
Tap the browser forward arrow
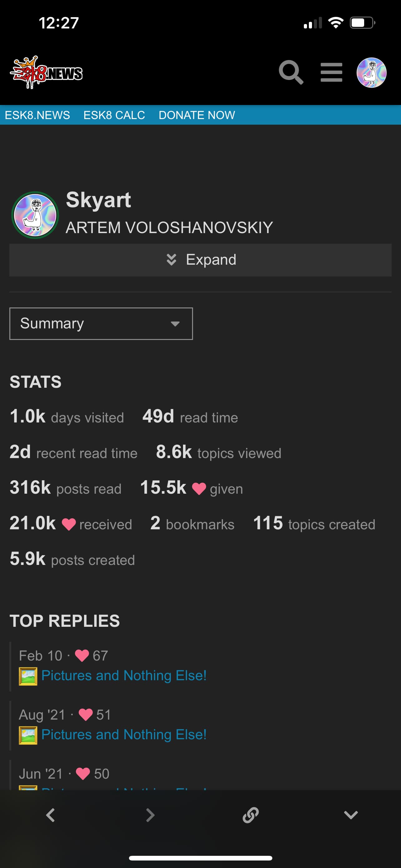150,815
